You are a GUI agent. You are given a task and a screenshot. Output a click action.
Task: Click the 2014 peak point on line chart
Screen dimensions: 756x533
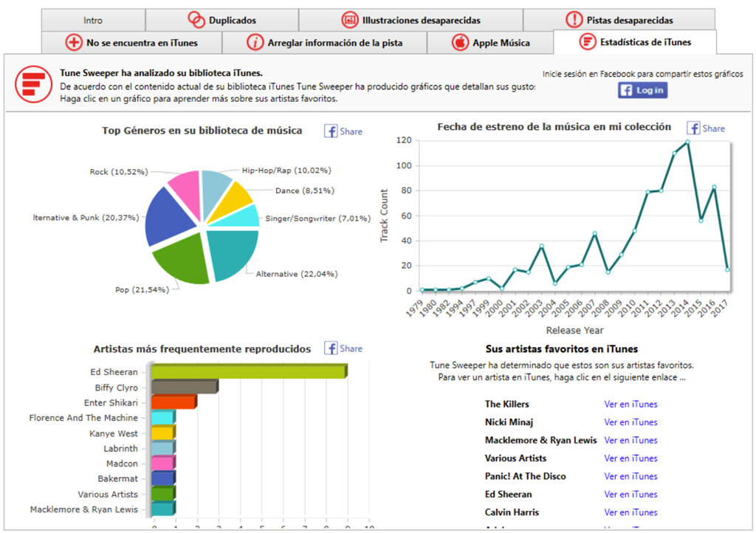687,142
